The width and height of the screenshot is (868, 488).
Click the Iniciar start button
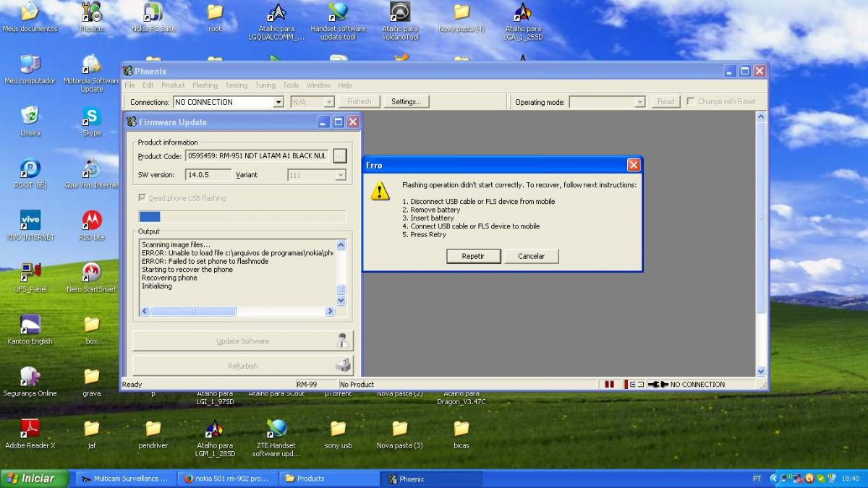coord(35,479)
